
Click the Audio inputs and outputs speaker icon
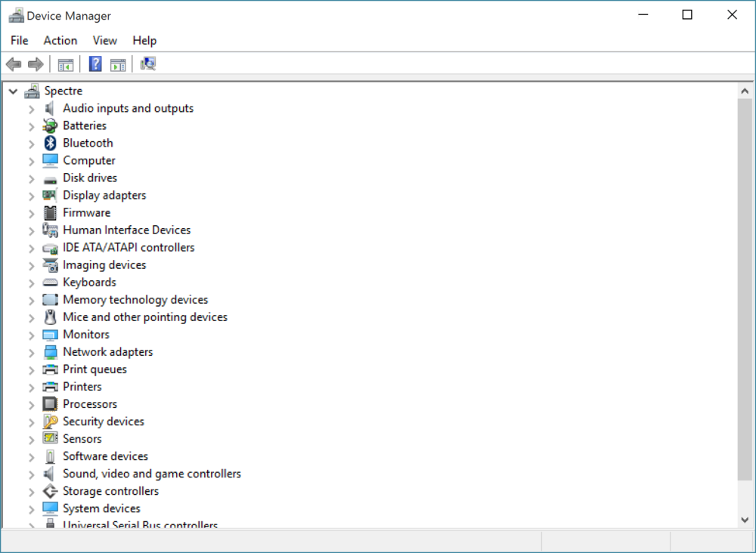coord(50,108)
